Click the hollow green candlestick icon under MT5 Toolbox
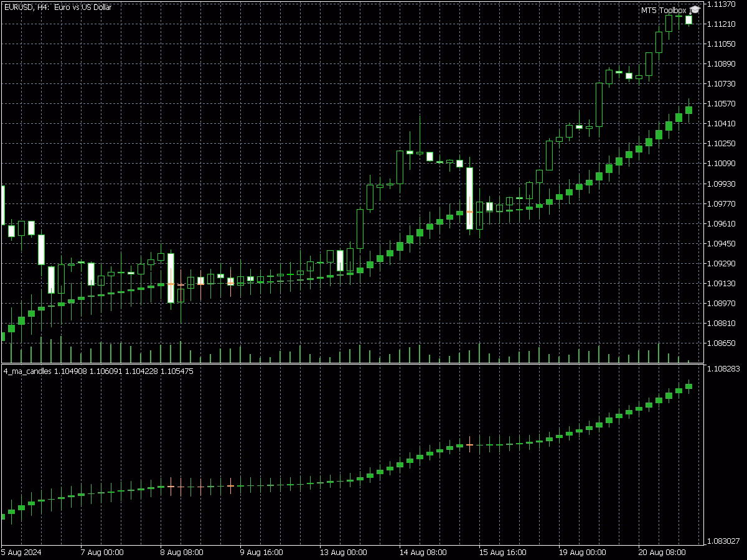Viewport: 747px width, 560px height. coord(669,22)
